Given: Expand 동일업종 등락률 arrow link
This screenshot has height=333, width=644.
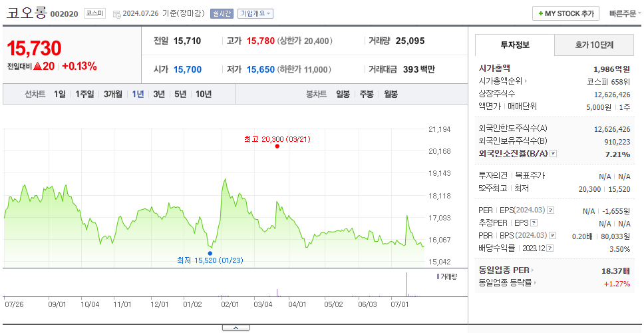Looking at the screenshot, I should click(536, 283).
